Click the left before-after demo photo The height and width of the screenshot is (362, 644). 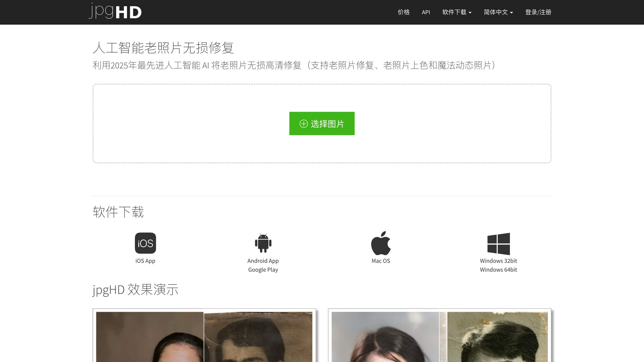[x=204, y=337]
